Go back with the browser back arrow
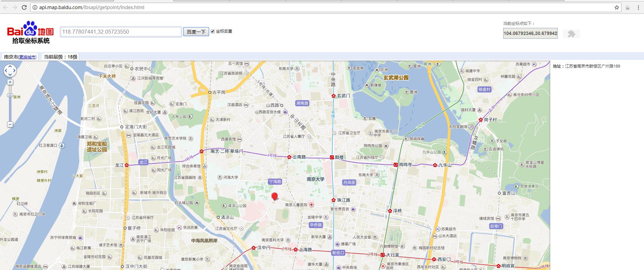This screenshot has width=644, height=270. [x=5, y=7]
